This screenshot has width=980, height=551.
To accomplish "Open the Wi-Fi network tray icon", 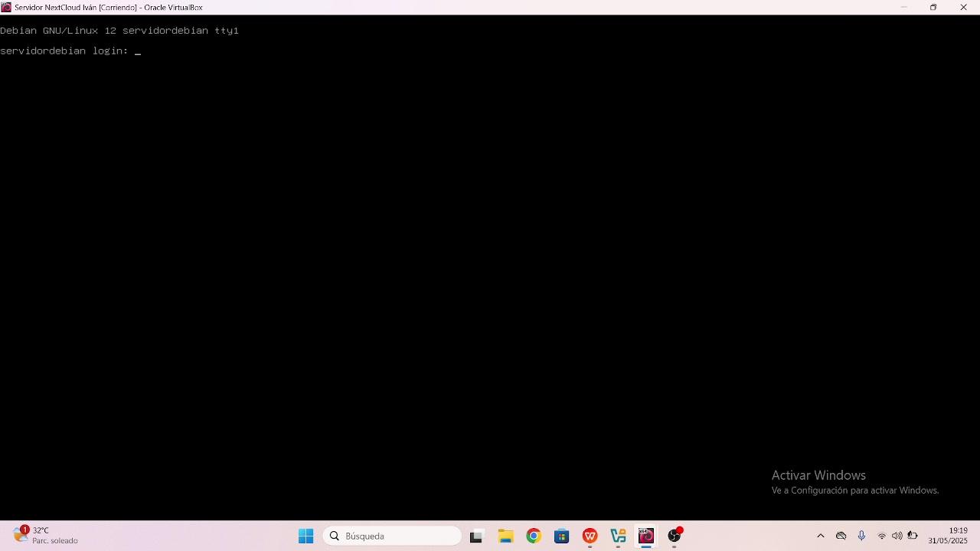I will pyautogui.click(x=881, y=536).
